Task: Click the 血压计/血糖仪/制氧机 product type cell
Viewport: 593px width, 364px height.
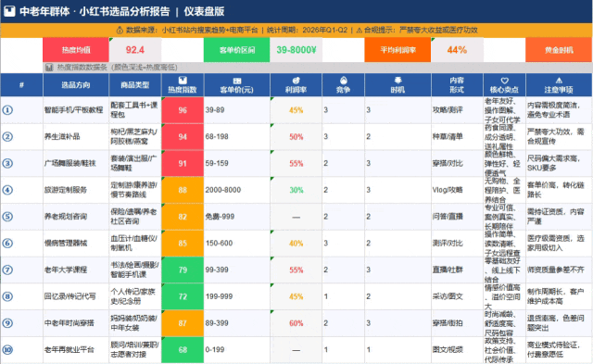Action: 135,243
